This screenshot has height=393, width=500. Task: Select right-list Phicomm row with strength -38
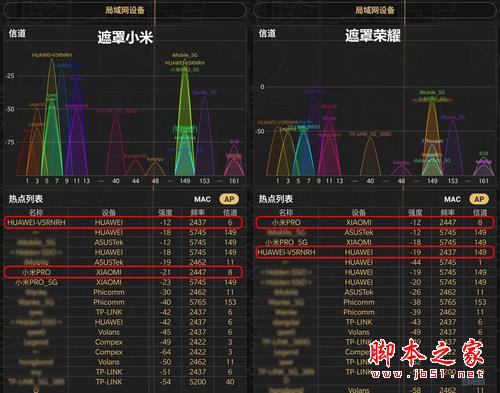coord(375,302)
